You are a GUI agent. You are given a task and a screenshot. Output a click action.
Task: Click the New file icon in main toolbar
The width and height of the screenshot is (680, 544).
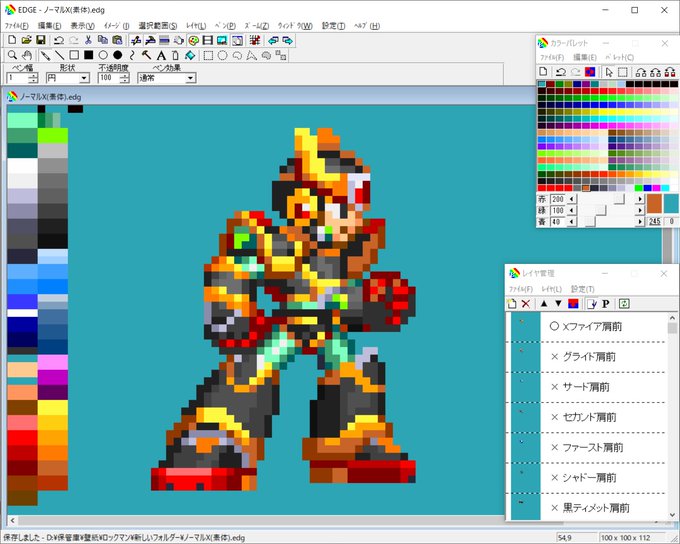point(12,40)
